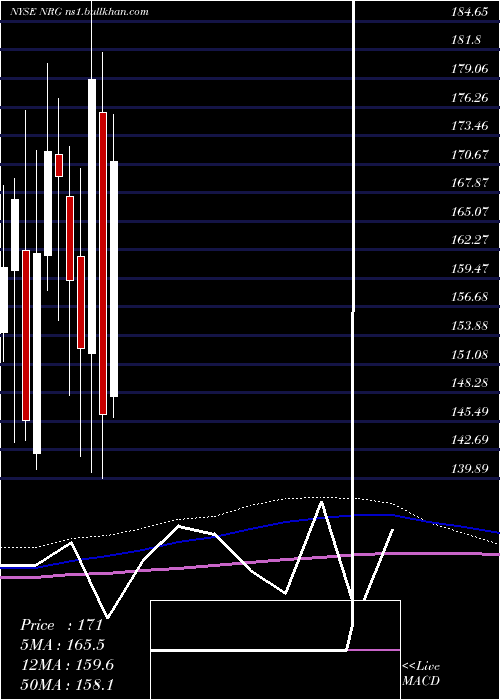Click the 50MA : 158.1 readout
Viewport: 500px width, 700px height.
tap(67, 685)
